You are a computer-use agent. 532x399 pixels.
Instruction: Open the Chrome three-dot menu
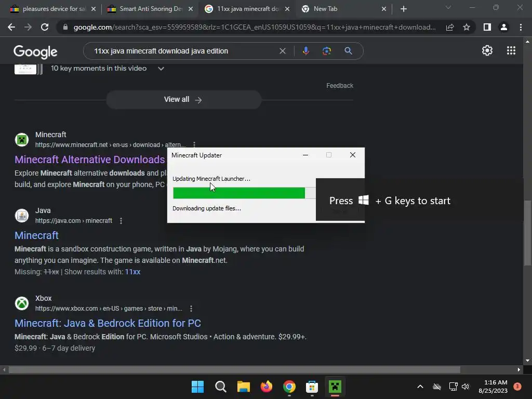click(x=521, y=27)
